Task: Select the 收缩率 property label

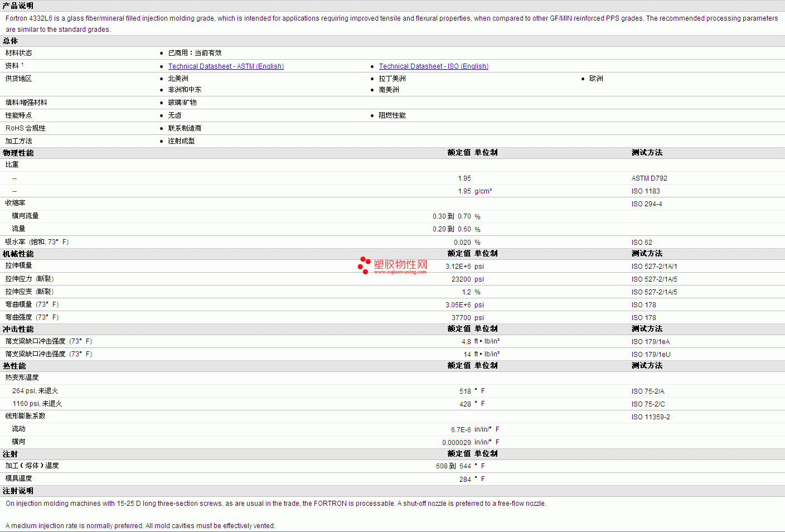Action: (16, 203)
